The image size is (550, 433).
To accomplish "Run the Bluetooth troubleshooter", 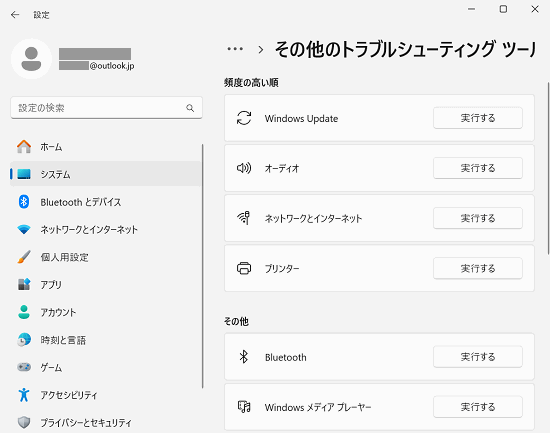I will click(x=478, y=357).
